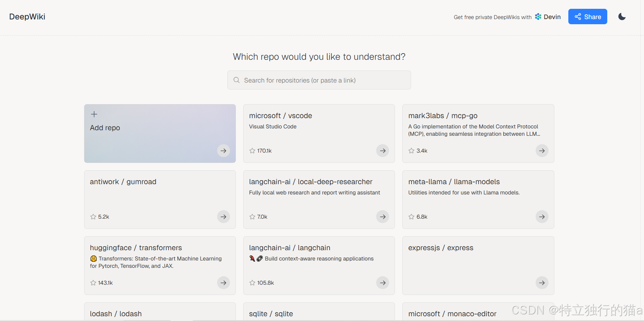
Task: Click the arrow on expressjs / express card
Action: click(542, 283)
